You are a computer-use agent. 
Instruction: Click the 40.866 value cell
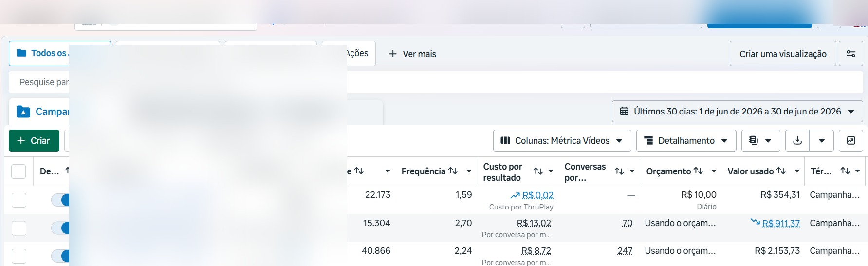[x=376, y=251]
